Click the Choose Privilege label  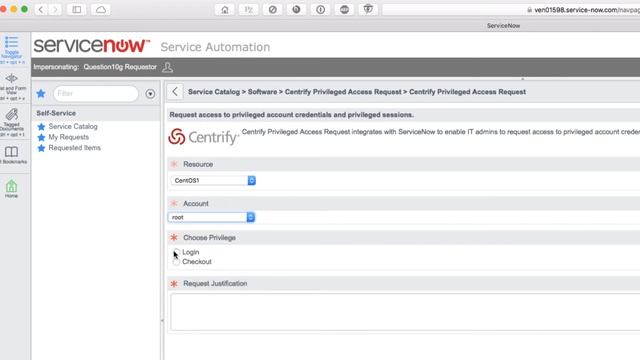pos(209,238)
